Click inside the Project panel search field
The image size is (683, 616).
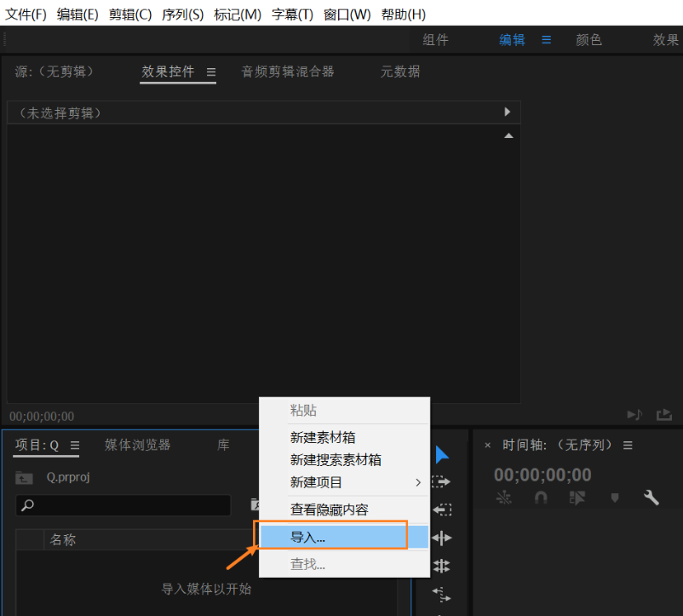point(128,505)
